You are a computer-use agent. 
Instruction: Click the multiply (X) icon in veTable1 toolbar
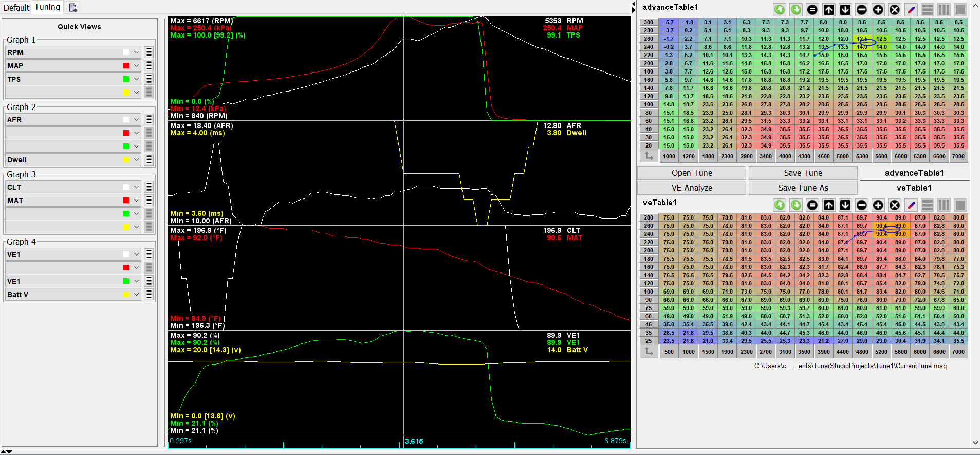pyautogui.click(x=895, y=205)
